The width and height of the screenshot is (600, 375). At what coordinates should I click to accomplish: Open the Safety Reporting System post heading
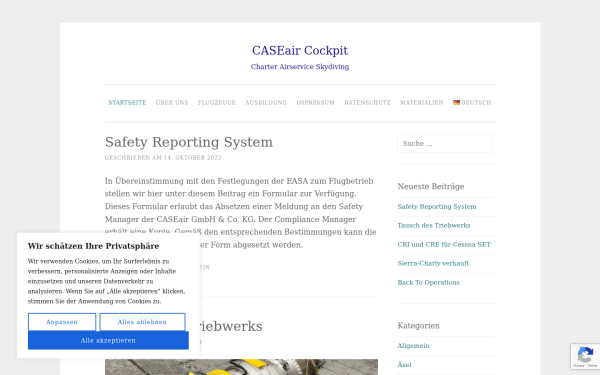tap(189, 142)
